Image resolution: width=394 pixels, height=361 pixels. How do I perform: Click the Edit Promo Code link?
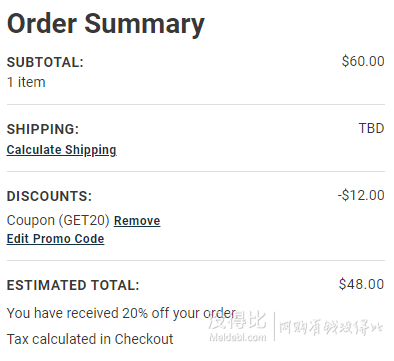[x=55, y=239]
